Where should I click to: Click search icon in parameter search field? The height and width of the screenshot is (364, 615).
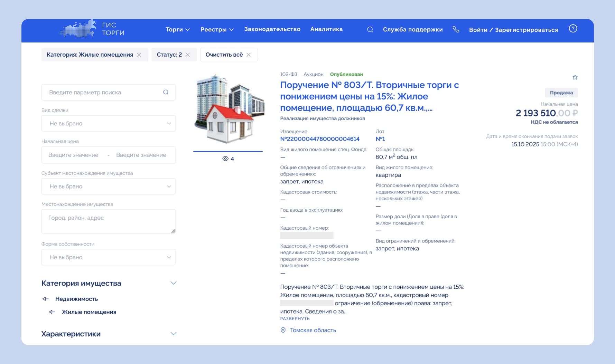166,92
